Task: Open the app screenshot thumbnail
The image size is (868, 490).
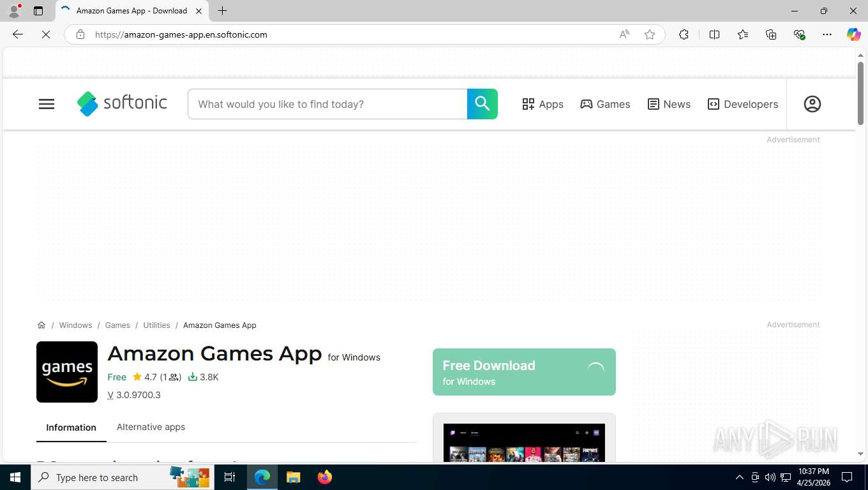Action: tap(524, 442)
